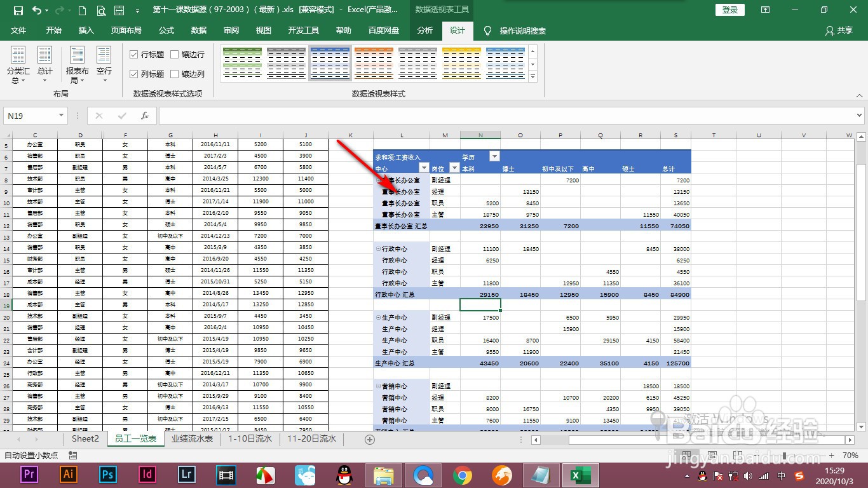The width and height of the screenshot is (868, 488).
Task: Select the pivot cell showing 125700
Action: pos(675,363)
